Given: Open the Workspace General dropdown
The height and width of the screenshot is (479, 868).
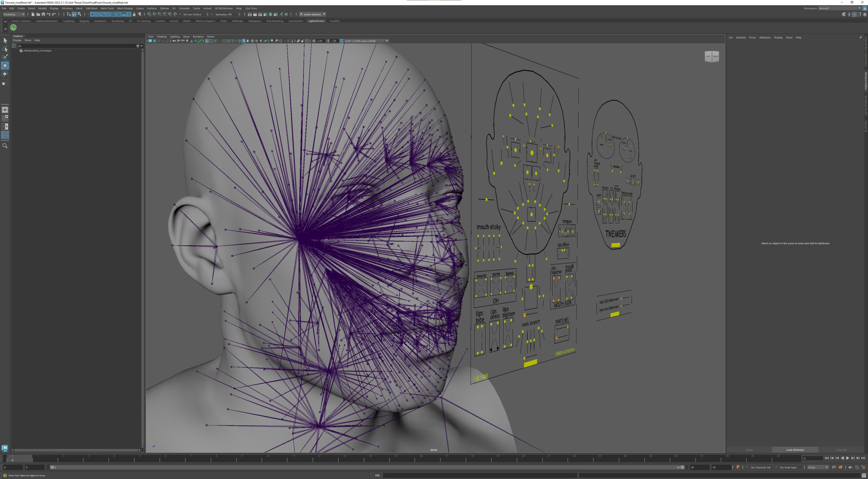Looking at the screenshot, I should tap(840, 8).
